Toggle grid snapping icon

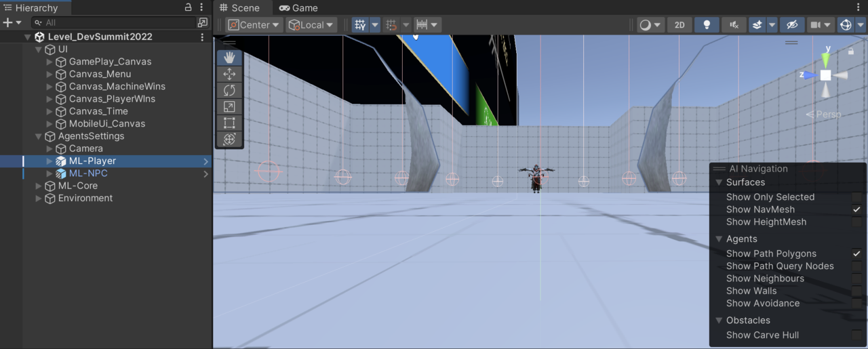[391, 25]
